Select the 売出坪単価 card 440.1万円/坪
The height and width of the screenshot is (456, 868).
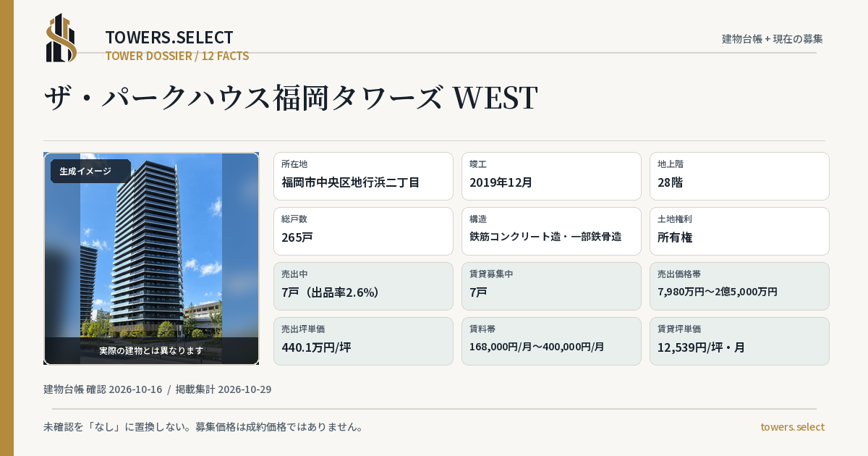(363, 341)
